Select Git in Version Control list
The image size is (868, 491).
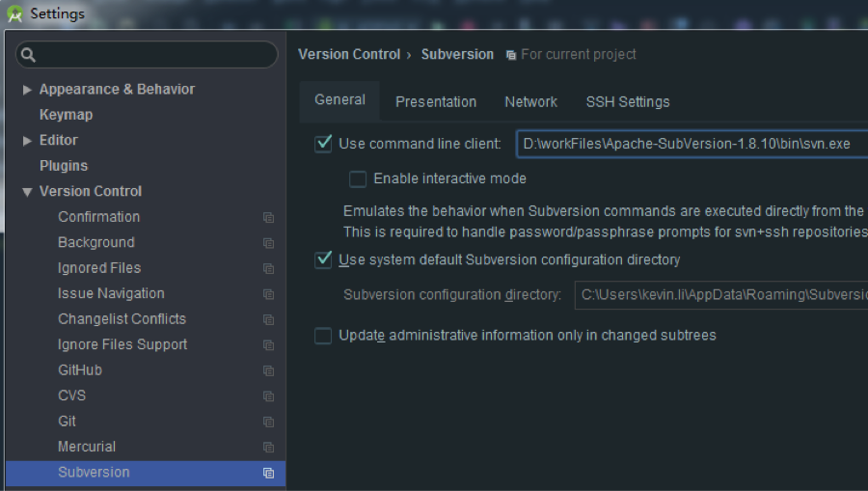[x=67, y=422]
